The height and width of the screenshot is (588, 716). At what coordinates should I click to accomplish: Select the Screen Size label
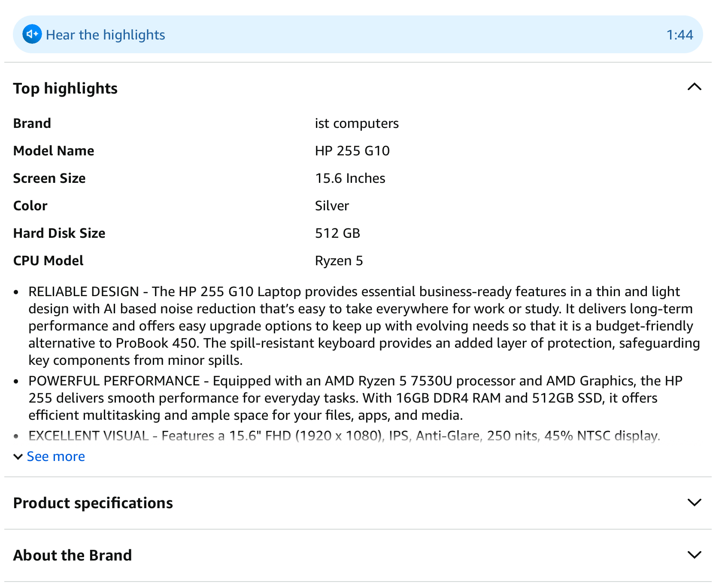point(49,178)
